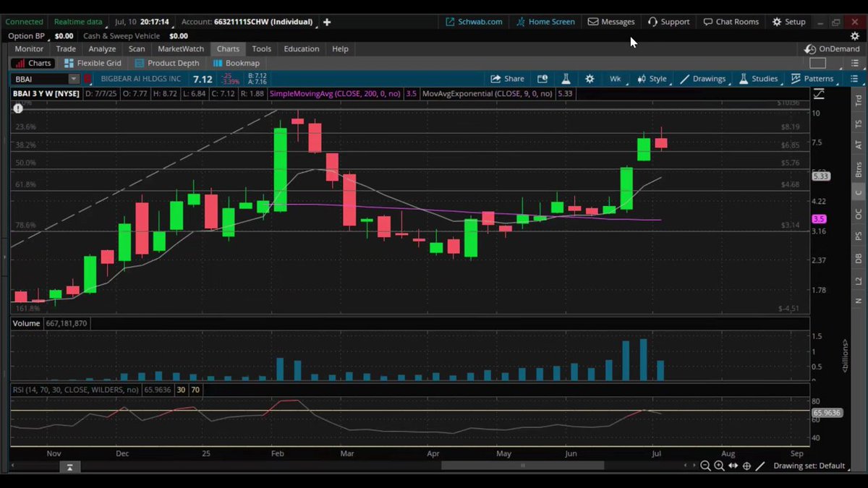Image resolution: width=868 pixels, height=488 pixels.
Task: Click the OnDemand button
Action: [832, 49]
